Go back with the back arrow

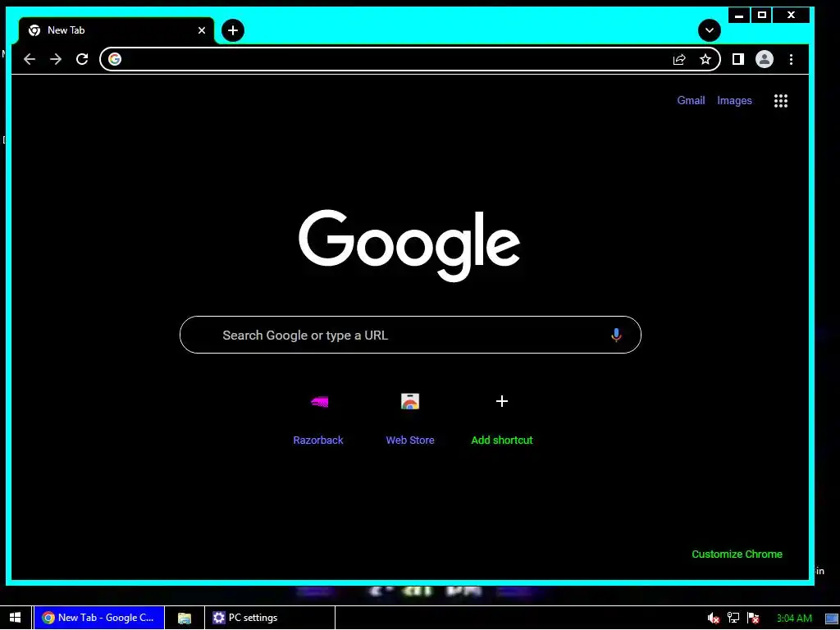(x=30, y=59)
